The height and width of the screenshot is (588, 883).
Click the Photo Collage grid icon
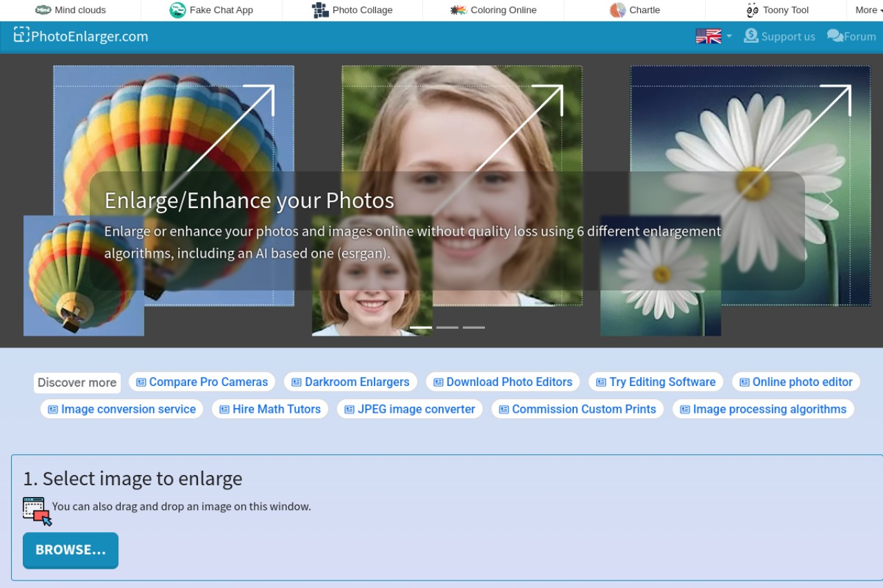coord(320,10)
